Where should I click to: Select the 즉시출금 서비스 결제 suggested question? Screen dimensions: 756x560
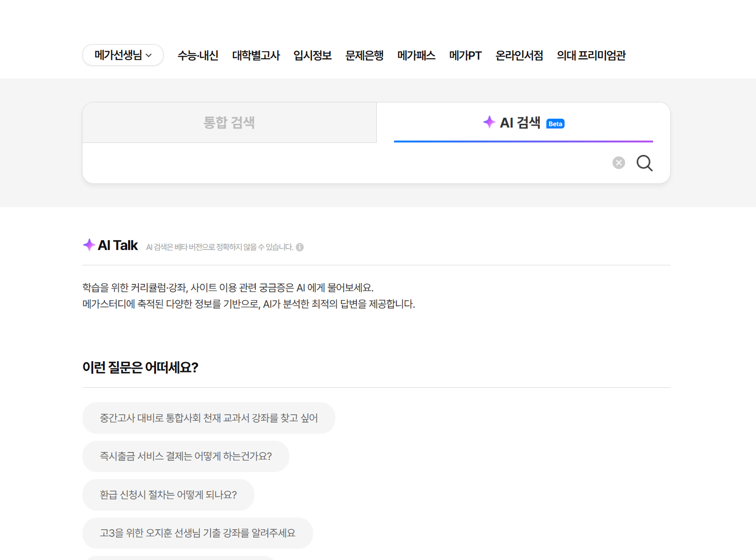click(185, 456)
